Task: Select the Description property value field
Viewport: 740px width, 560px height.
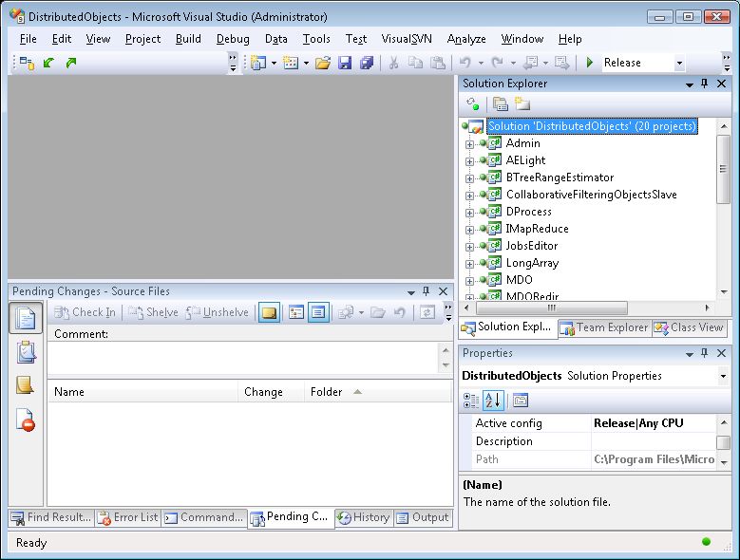Action: 654,441
